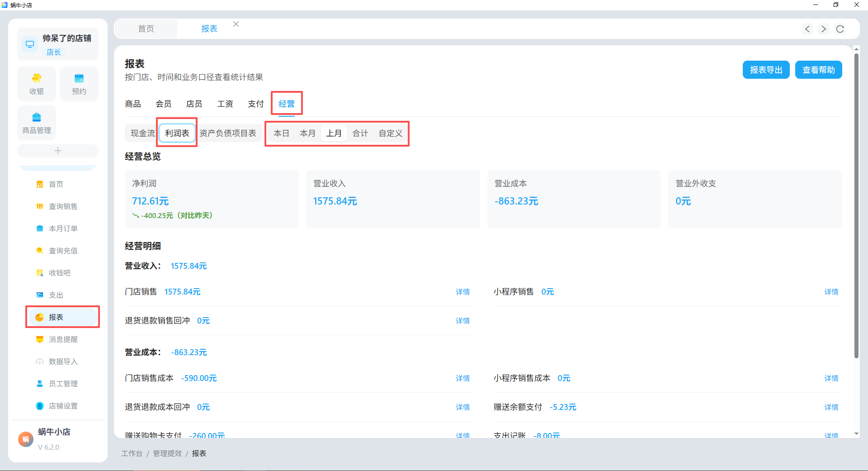The height and width of the screenshot is (471, 868).
Task: Click the 数据导入 cloud icon
Action: tap(40, 362)
